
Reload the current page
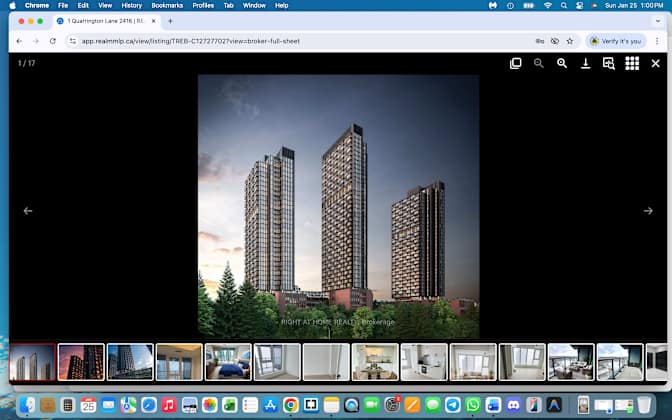pos(53,41)
